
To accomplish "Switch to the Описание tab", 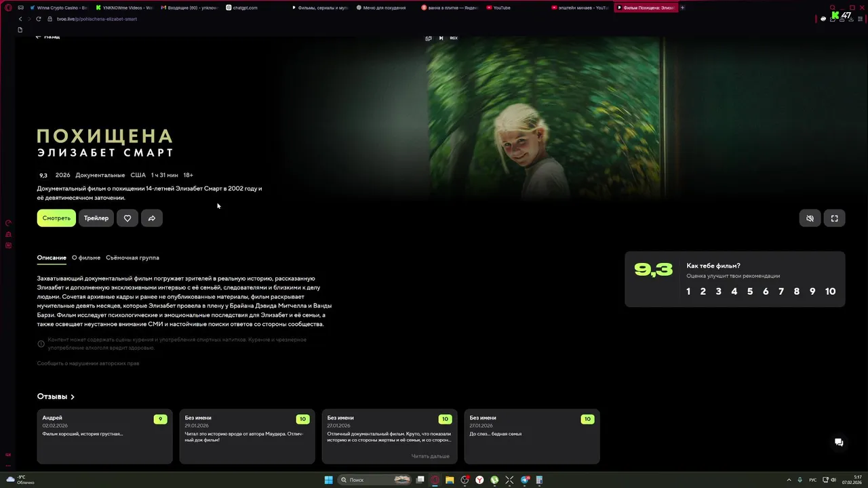I will (52, 258).
